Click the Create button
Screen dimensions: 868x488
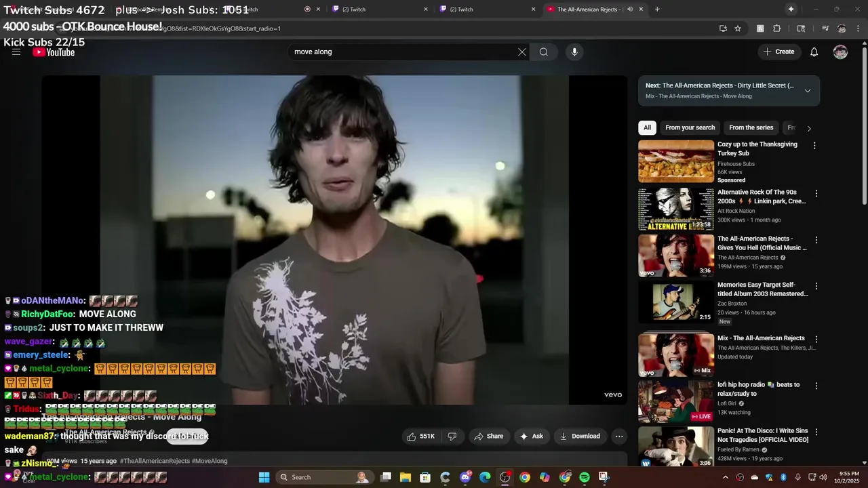pyautogui.click(x=778, y=52)
